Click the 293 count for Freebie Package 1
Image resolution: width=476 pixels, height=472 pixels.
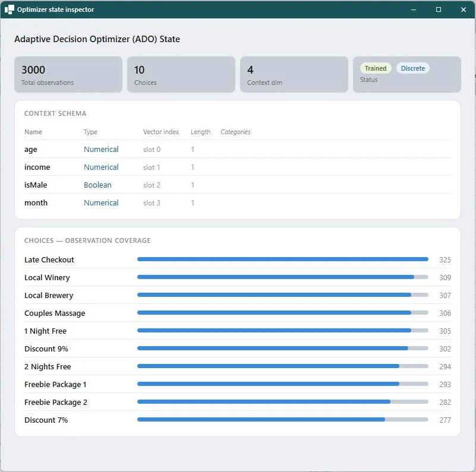[x=445, y=384]
